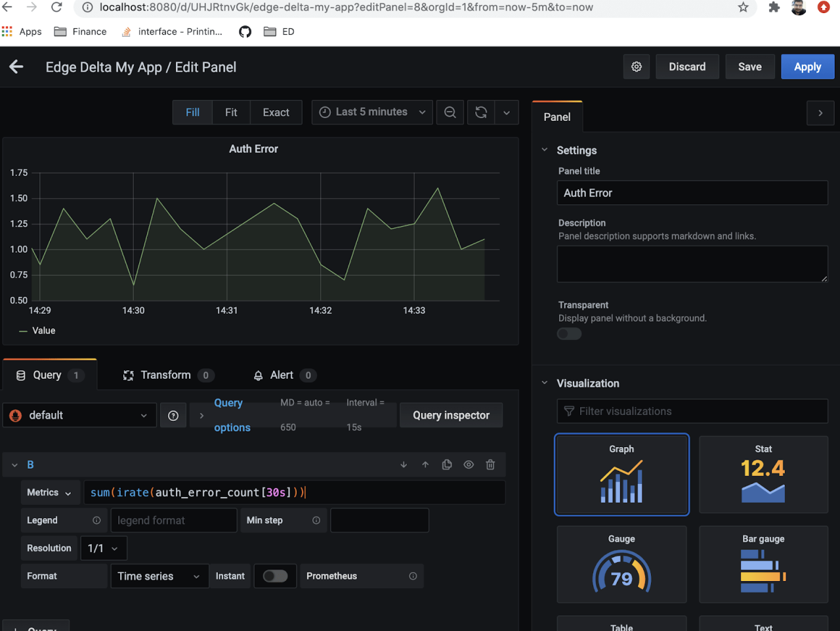Move query B down with arrow icon

pos(404,465)
